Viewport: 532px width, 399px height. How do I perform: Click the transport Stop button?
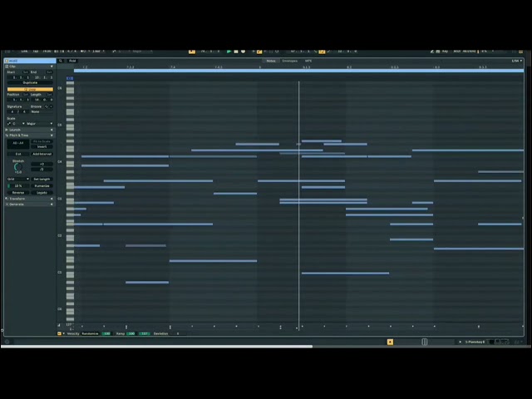(x=236, y=52)
